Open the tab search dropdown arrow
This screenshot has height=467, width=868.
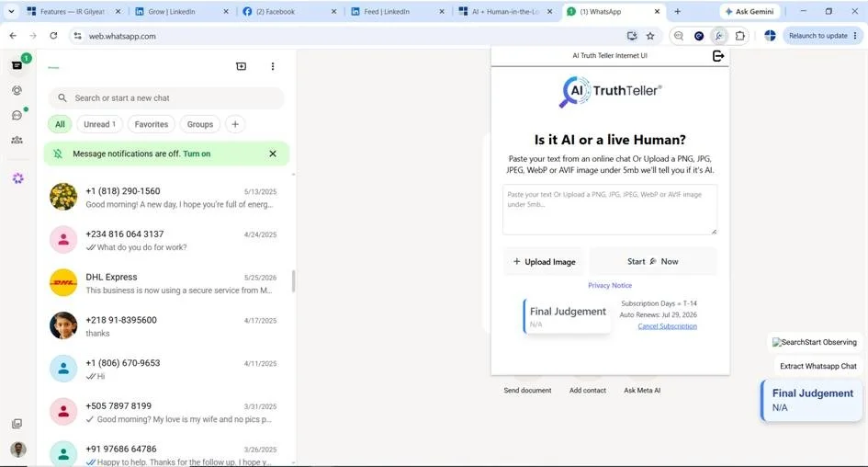coord(11,11)
